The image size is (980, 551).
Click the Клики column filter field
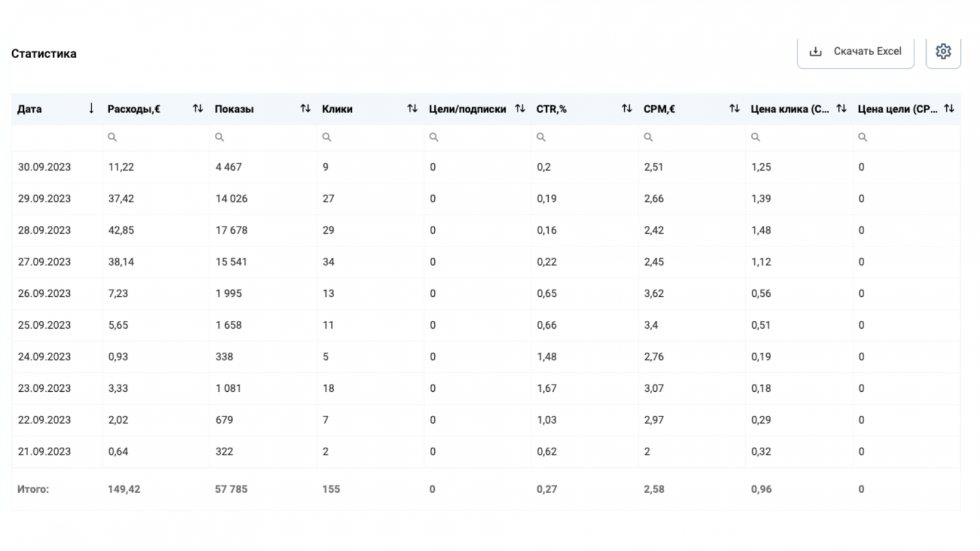tap(371, 137)
